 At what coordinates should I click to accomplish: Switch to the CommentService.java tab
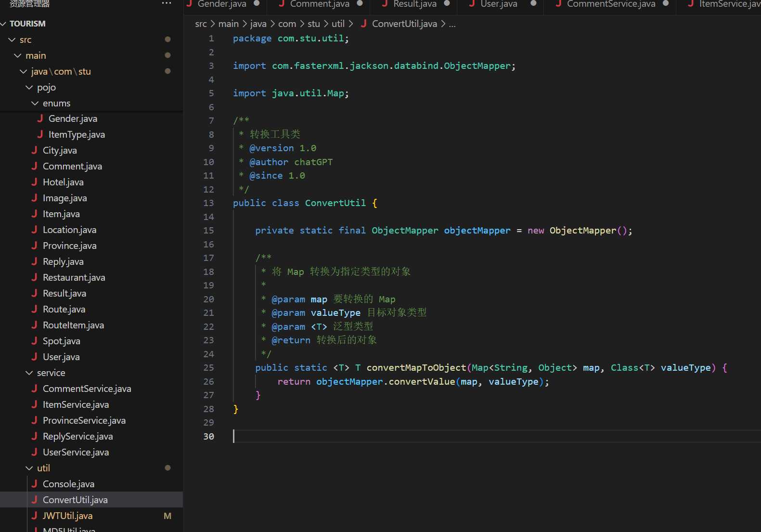coord(610,4)
